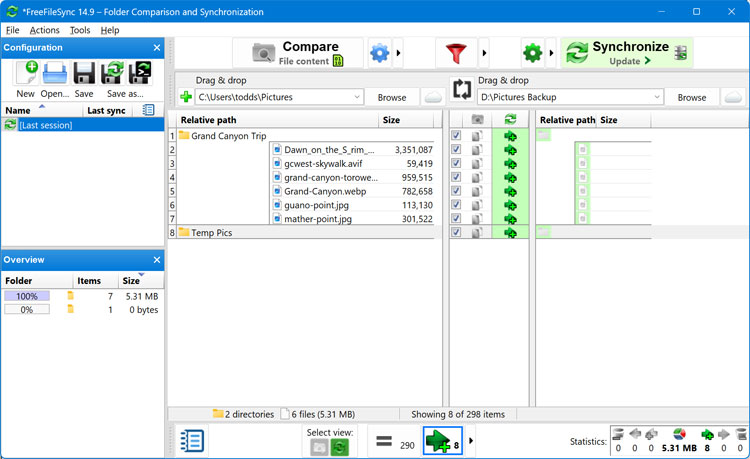Open left folder path dropdown
Image resolution: width=750 pixels, height=459 pixels.
[357, 97]
